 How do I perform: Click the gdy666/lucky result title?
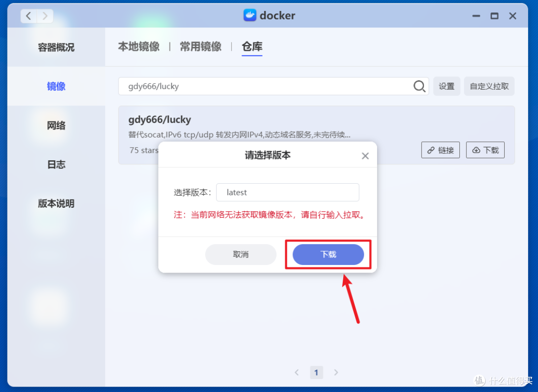pyautogui.click(x=159, y=120)
